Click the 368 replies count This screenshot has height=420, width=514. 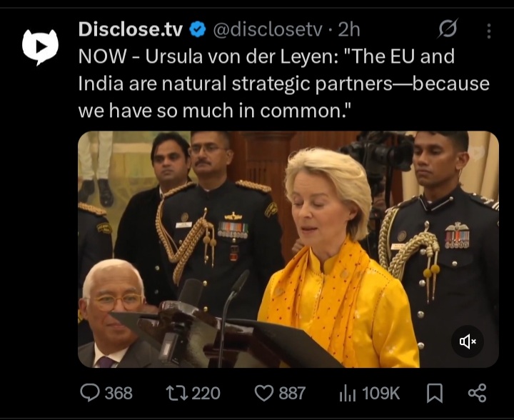119,393
